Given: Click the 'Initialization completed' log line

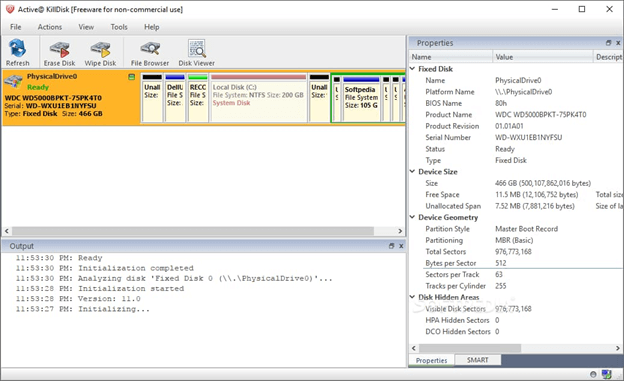Looking at the screenshot, I should point(105,268).
